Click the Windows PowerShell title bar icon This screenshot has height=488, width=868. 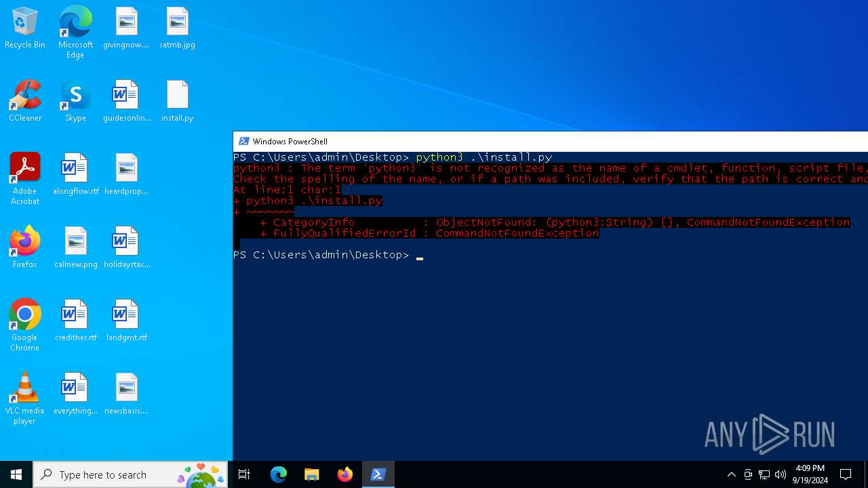243,142
